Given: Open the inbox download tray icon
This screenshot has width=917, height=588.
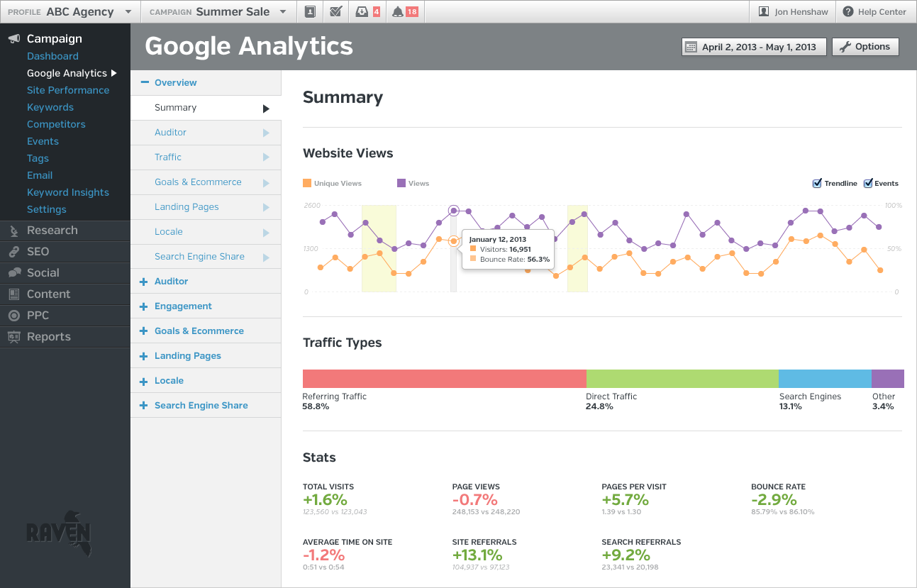Looking at the screenshot, I should [362, 11].
